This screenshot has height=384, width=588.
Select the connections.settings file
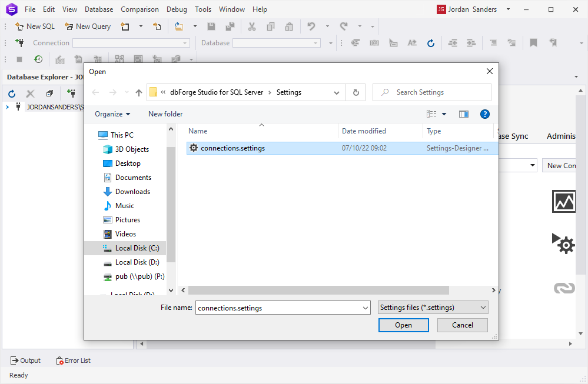343,148
